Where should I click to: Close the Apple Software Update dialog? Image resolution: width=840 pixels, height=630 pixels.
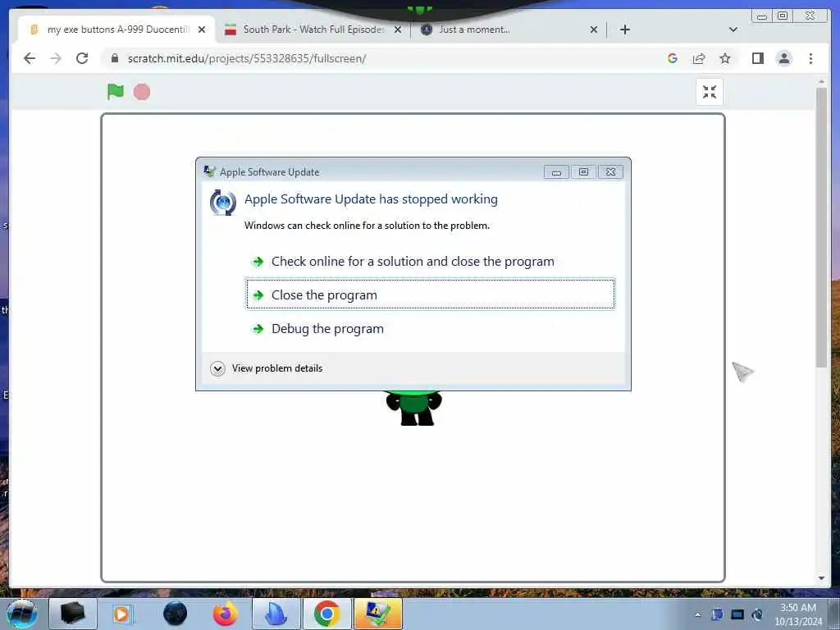(610, 172)
